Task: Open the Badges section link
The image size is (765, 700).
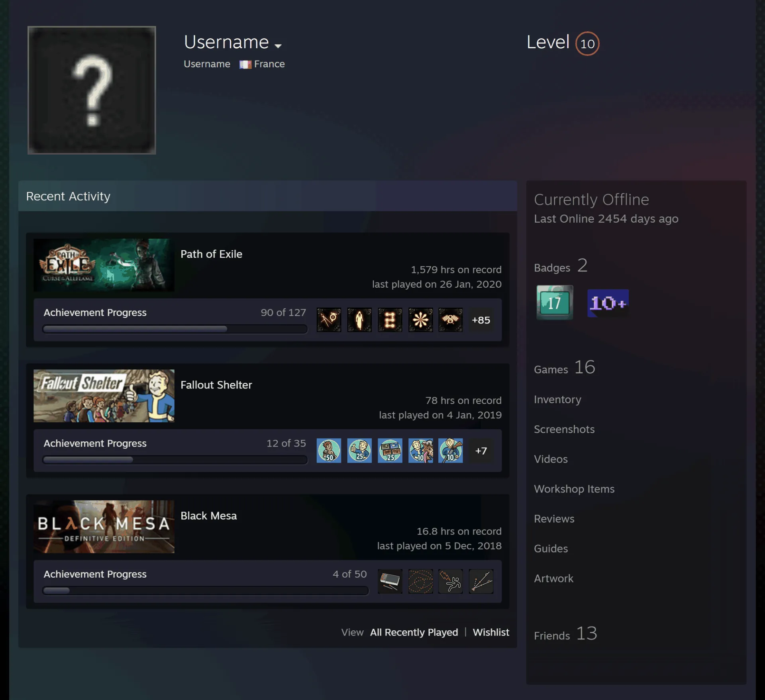Action: (561, 266)
